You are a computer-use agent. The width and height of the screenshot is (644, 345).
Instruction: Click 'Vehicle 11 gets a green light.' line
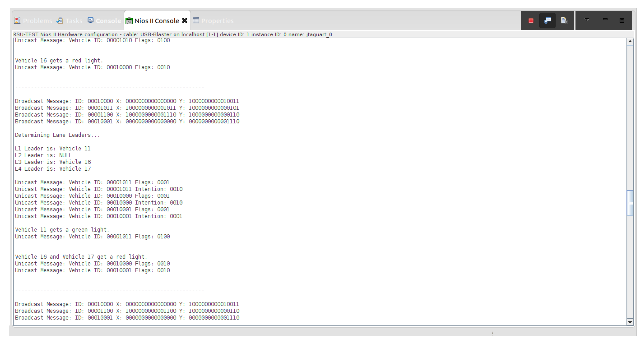tap(62, 230)
